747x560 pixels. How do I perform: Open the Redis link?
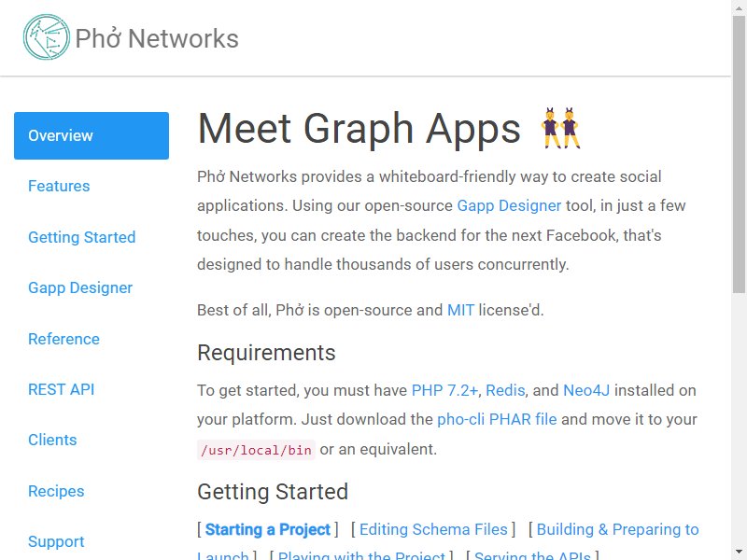pos(505,390)
